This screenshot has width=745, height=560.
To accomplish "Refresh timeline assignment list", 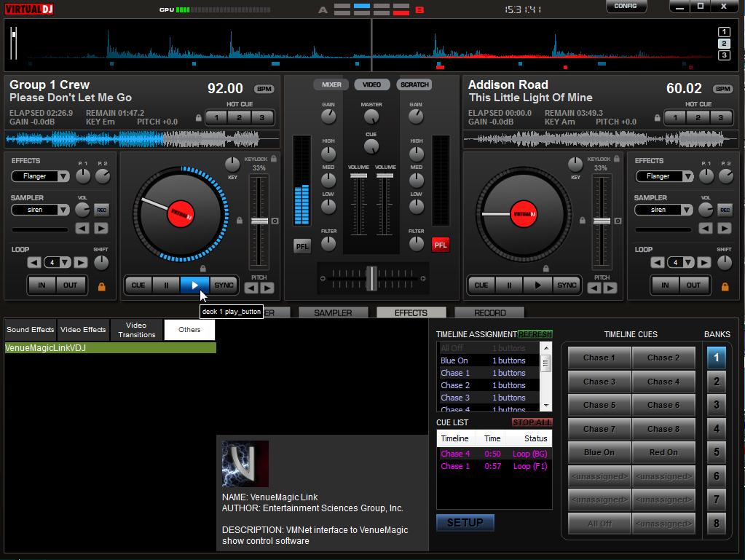I will tap(535, 334).
